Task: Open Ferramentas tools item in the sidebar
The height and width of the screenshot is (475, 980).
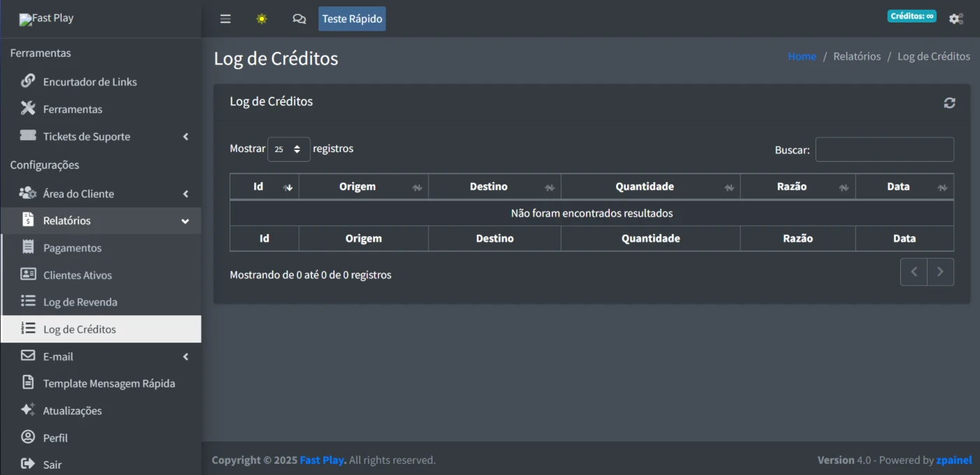Action: click(72, 109)
